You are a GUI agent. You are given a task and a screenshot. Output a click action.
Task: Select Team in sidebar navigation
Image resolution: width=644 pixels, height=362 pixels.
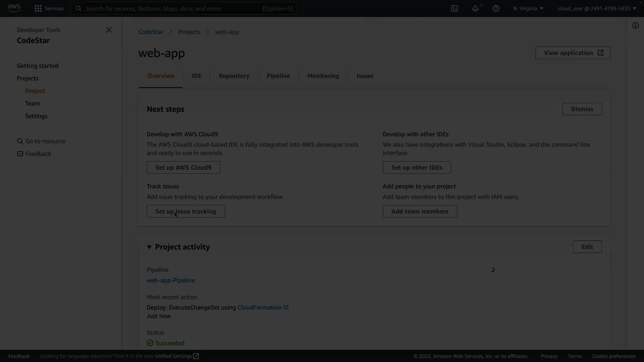[33, 103]
